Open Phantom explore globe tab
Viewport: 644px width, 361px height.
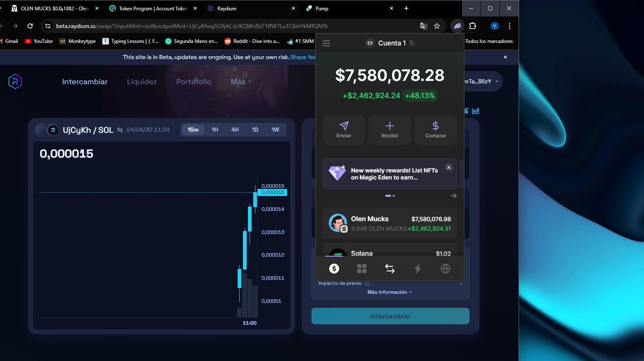pyautogui.click(x=446, y=269)
